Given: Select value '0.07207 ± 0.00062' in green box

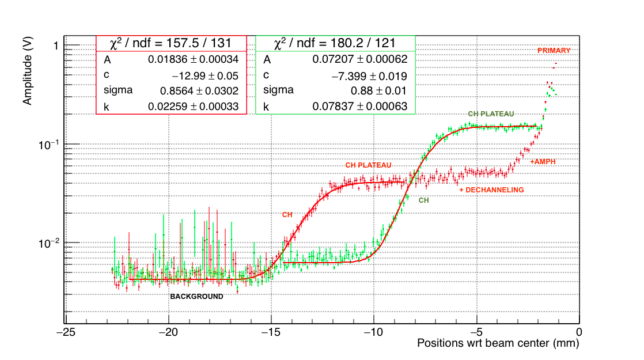Looking at the screenshot, I should (360, 59).
